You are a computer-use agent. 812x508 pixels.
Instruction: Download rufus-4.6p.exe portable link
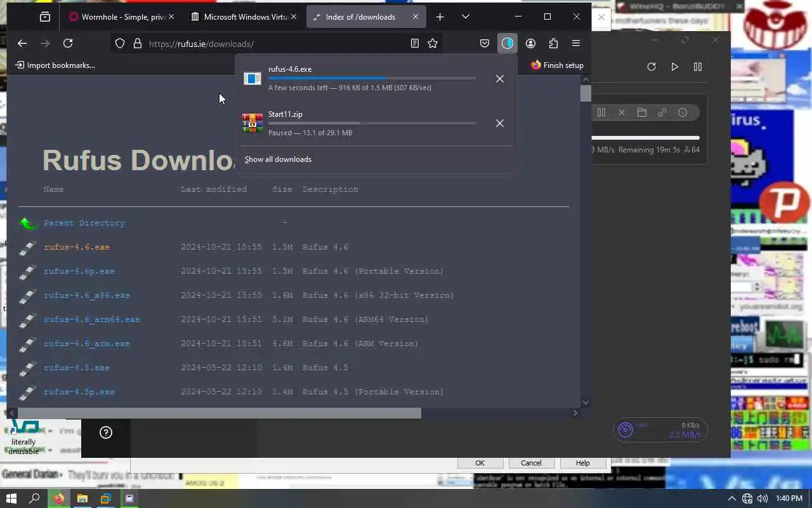click(79, 271)
